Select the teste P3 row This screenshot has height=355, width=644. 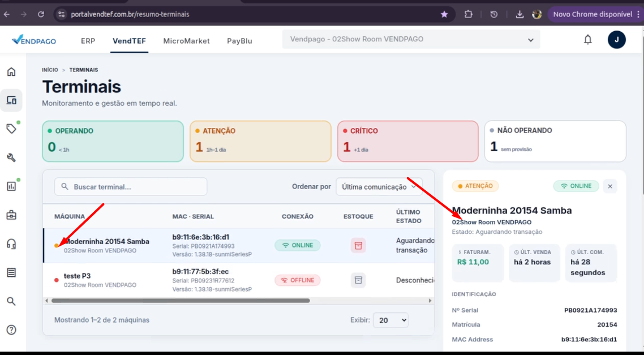pyautogui.click(x=239, y=280)
